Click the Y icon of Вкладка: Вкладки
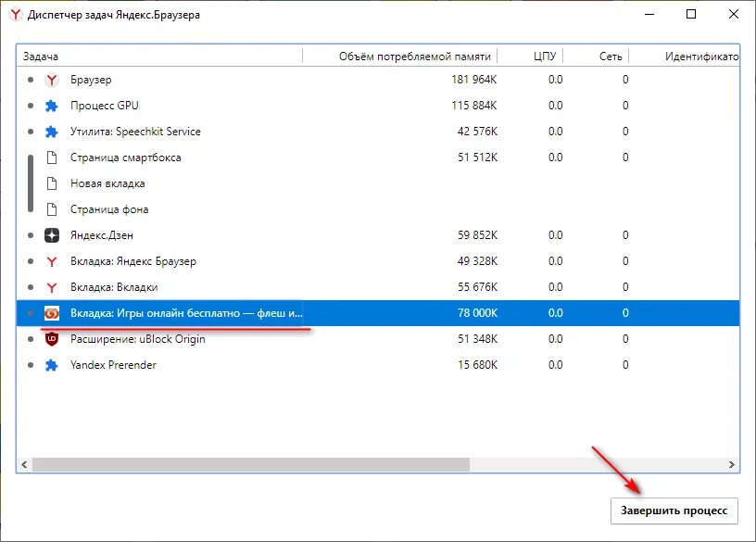The image size is (756, 542). 52,287
